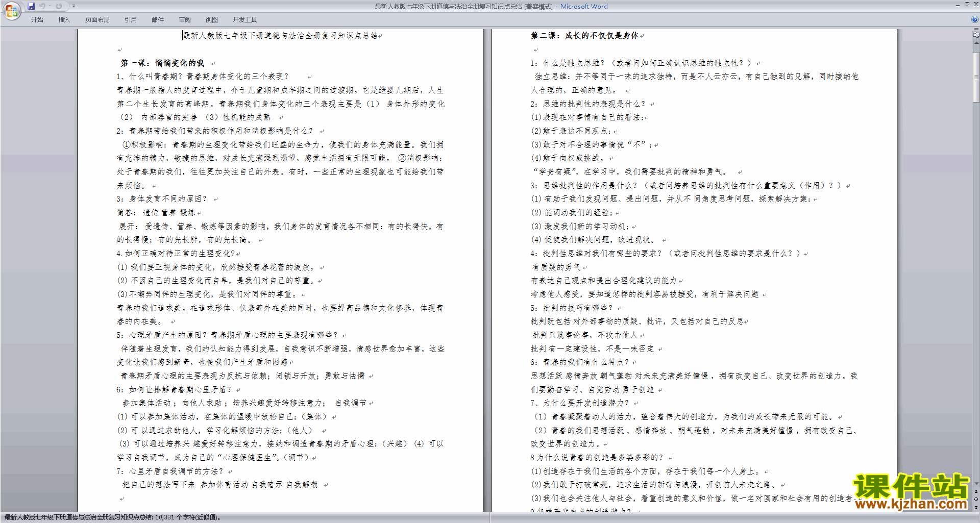The width and height of the screenshot is (980, 523).
Task: Click the line 1、什么叫青春期？
Action: (202, 77)
